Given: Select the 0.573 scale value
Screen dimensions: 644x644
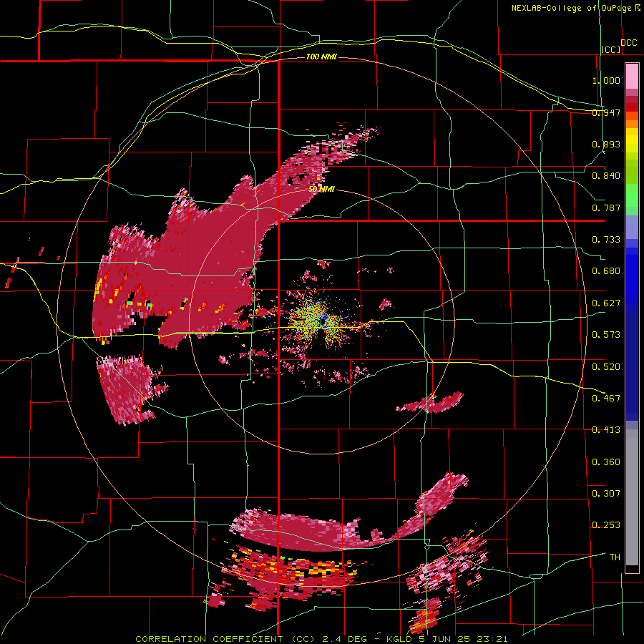Looking at the screenshot, I should pos(606,335).
